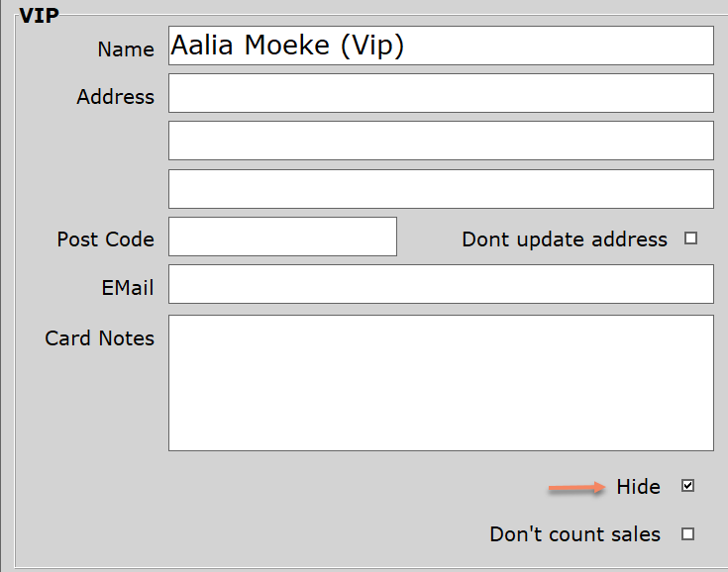
Task: Select the third Address line field
Action: pyautogui.click(x=441, y=189)
